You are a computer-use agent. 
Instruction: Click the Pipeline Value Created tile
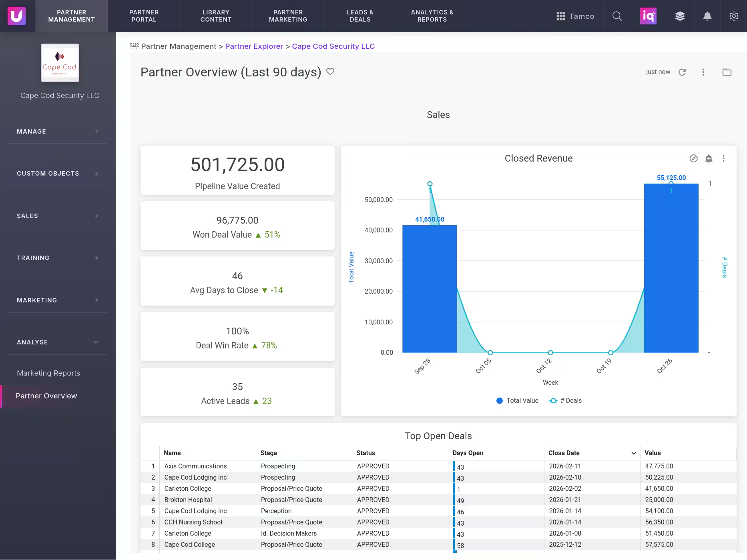[x=237, y=170]
